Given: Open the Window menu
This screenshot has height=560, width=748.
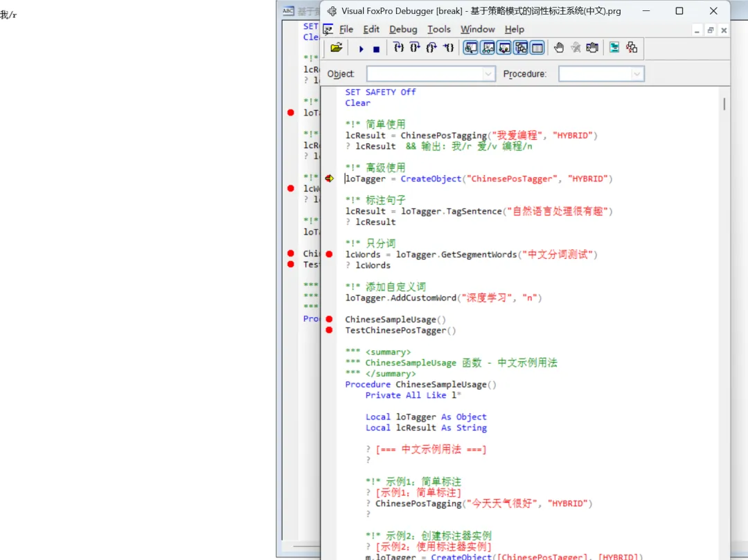Looking at the screenshot, I should pyautogui.click(x=477, y=30).
